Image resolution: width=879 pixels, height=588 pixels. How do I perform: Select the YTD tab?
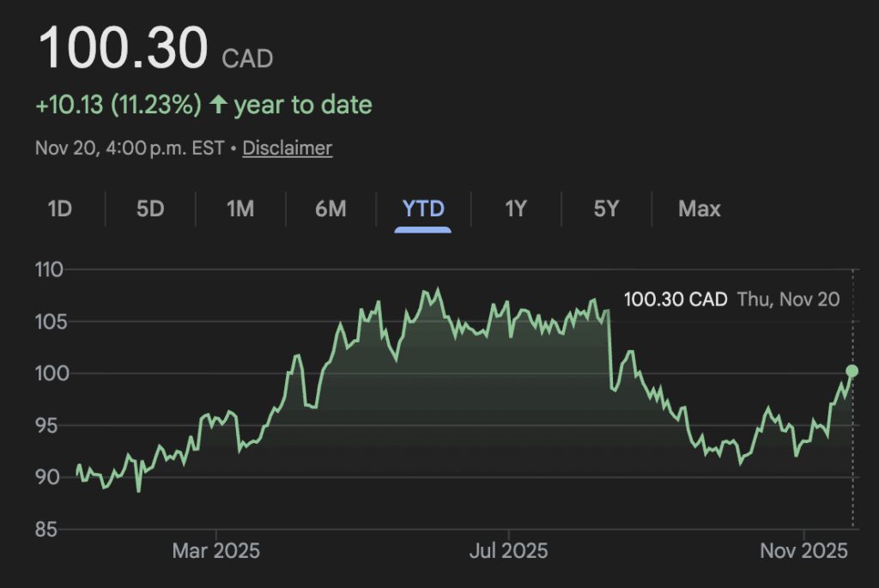click(x=423, y=209)
